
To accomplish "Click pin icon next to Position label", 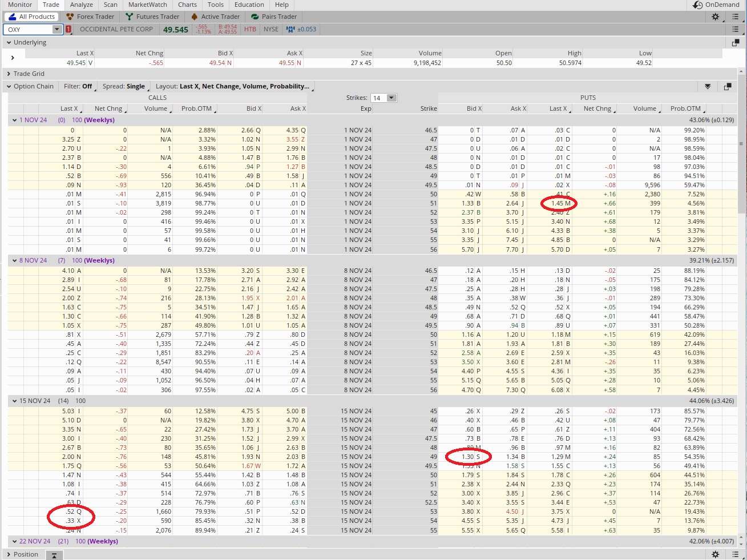I will coord(54,555).
